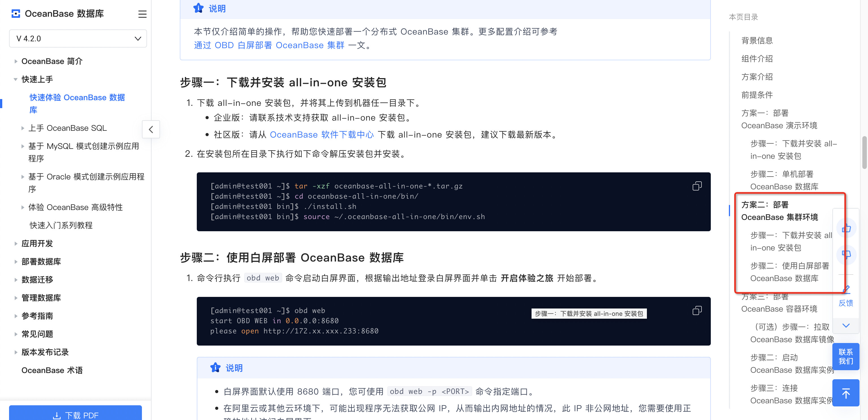Click the 反馈 edit pencil icon

point(846,289)
